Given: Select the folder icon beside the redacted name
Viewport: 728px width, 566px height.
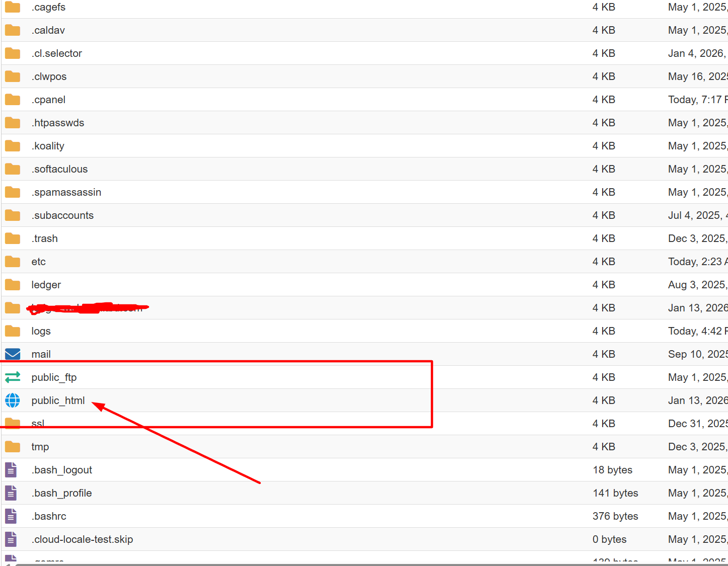Looking at the screenshot, I should click(x=13, y=308).
